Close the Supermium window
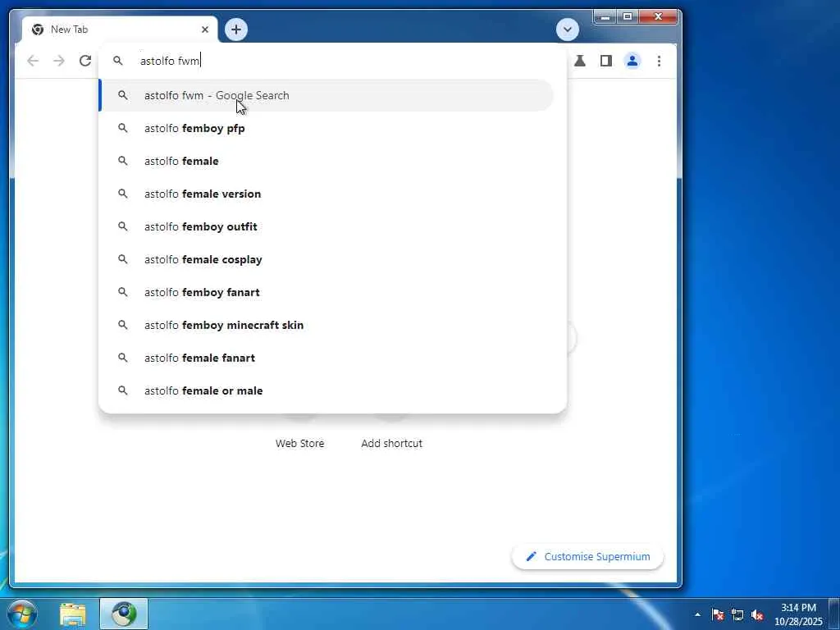The width and height of the screenshot is (840, 630). [x=659, y=17]
